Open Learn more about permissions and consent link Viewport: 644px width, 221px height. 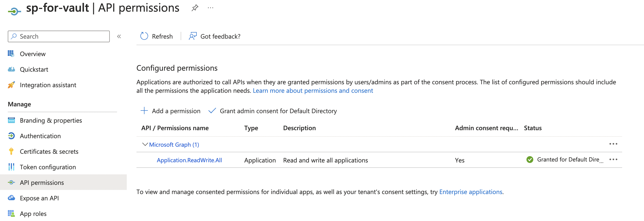(x=313, y=91)
